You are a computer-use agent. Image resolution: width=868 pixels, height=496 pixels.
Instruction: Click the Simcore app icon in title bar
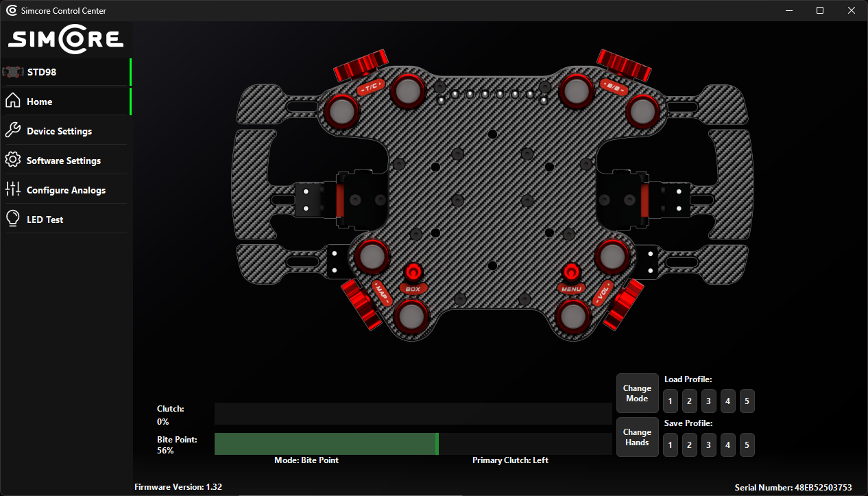11,10
